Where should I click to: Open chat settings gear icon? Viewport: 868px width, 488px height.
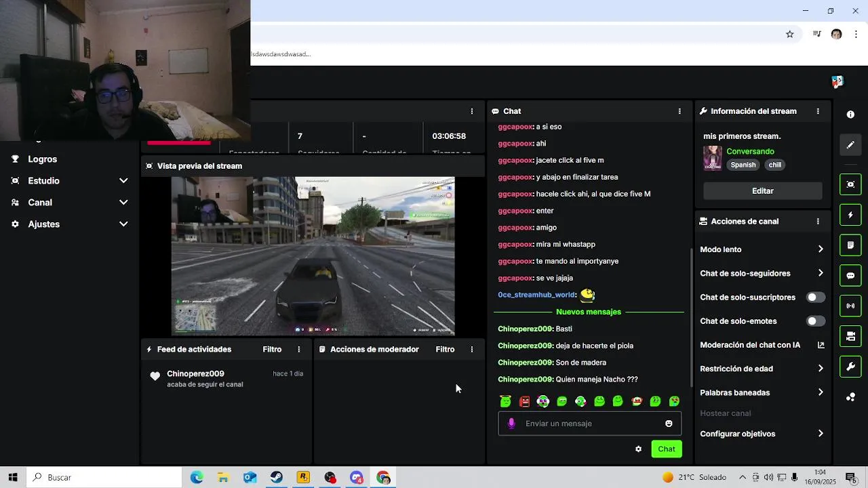pos(638,449)
